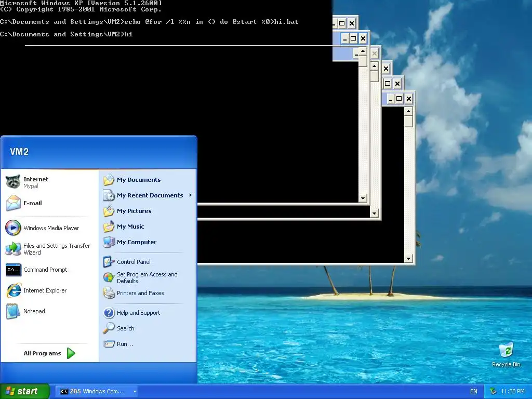Viewport: 532px width, 399px height.
Task: Click second console window's scroll down arrow
Action: tap(374, 214)
